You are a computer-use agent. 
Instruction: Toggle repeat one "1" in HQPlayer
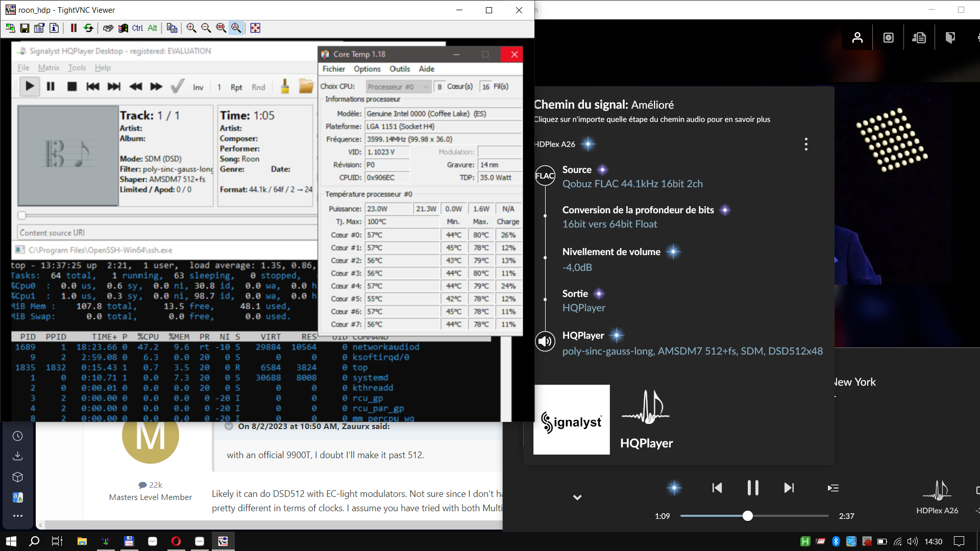click(219, 87)
